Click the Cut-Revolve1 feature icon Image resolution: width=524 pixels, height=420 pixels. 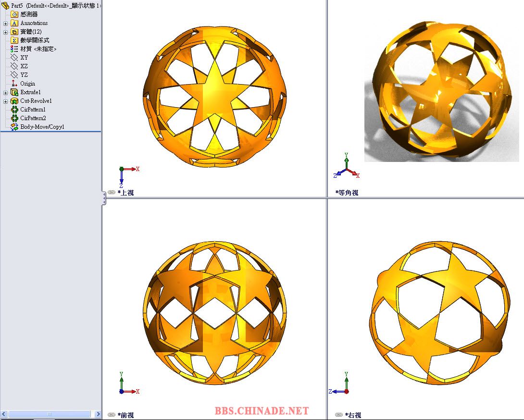point(14,101)
